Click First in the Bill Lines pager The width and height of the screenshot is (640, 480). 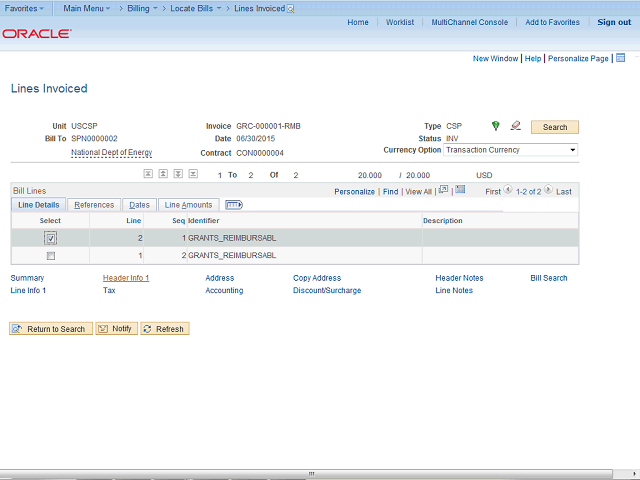point(493,191)
